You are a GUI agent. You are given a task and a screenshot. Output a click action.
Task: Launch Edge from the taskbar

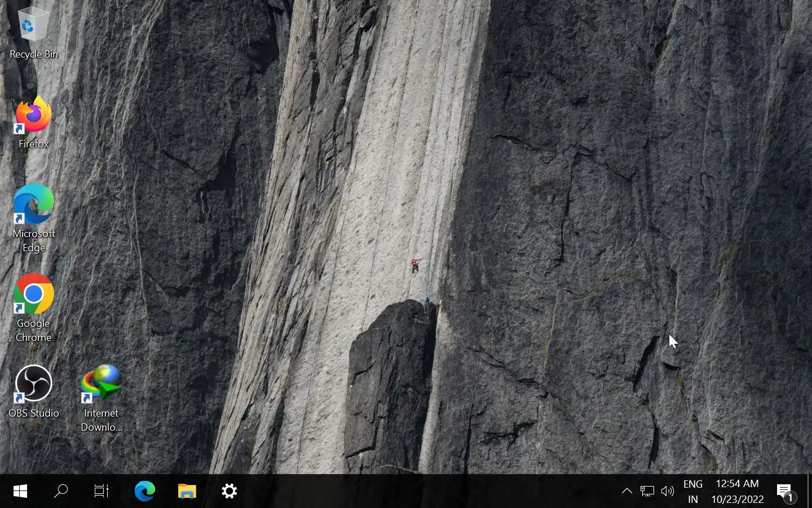coord(144,491)
